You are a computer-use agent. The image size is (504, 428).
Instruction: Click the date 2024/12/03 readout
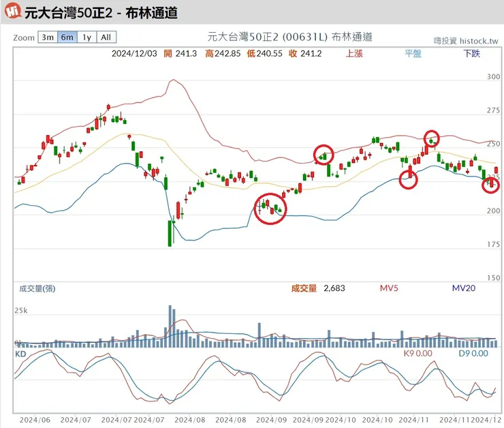tap(134, 53)
